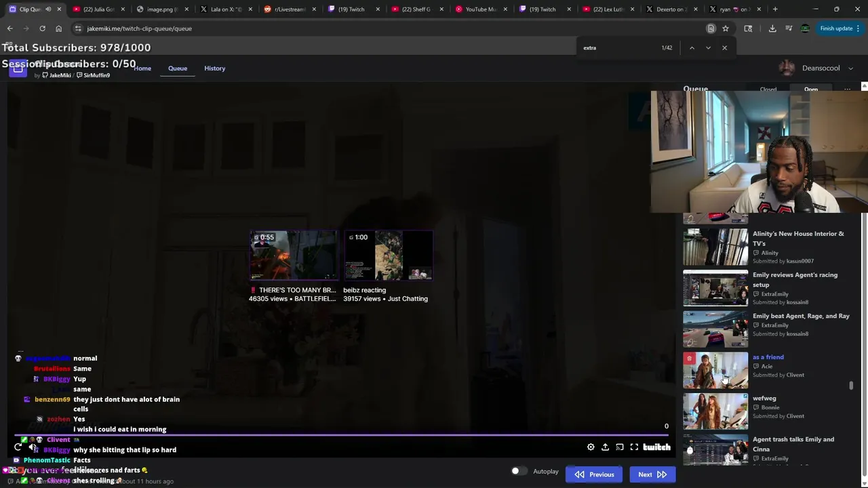Screen dimensions: 868x488
Task: Click the 'Submitted by kasun0007' text
Action: click(783, 261)
